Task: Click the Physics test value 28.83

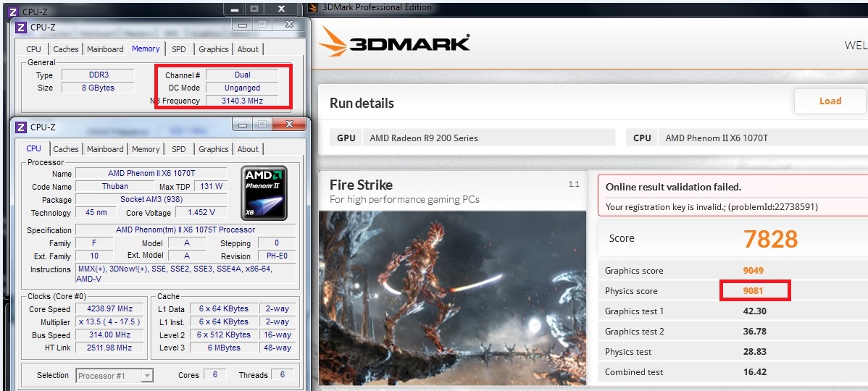Action: 754,352
